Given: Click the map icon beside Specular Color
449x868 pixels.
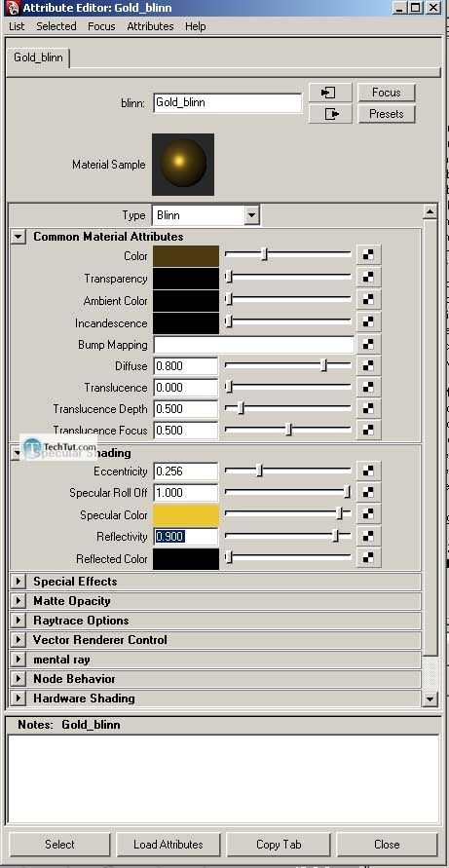Looking at the screenshot, I should coord(368,514).
